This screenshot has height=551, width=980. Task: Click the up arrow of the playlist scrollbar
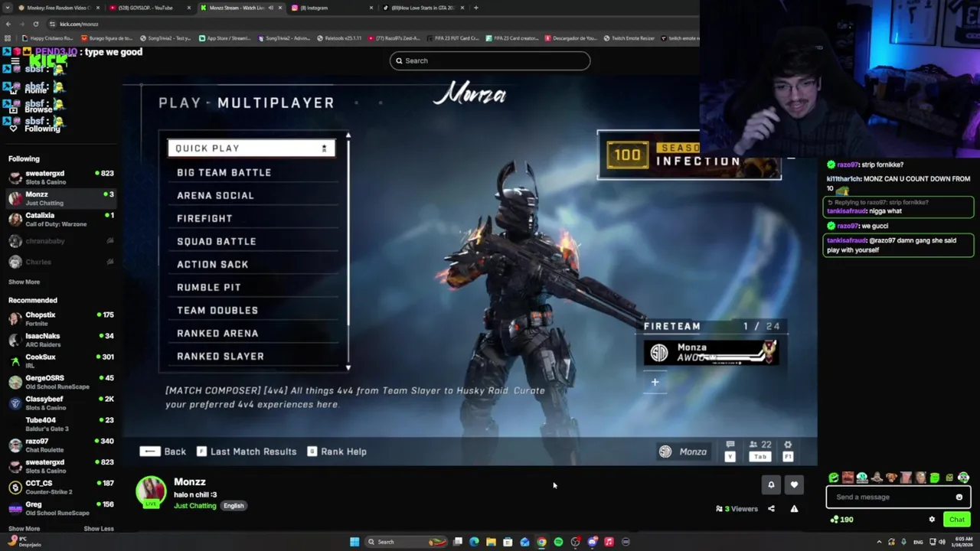pyautogui.click(x=348, y=135)
